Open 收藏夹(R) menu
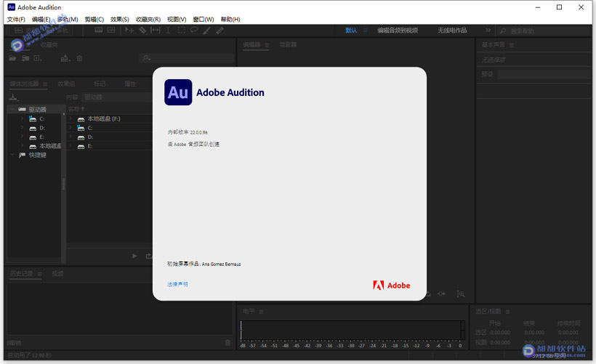 (x=148, y=20)
